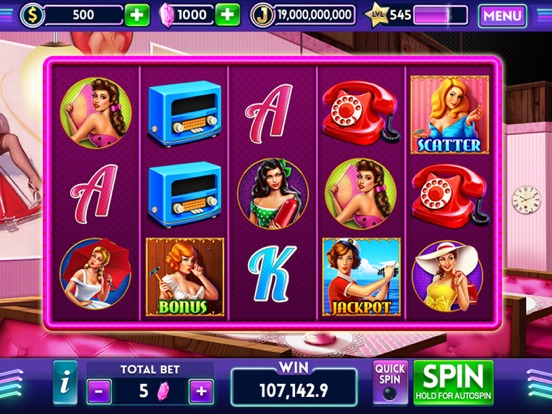Click the 19,000,000,000 jackpot counter

pyautogui.click(x=314, y=15)
